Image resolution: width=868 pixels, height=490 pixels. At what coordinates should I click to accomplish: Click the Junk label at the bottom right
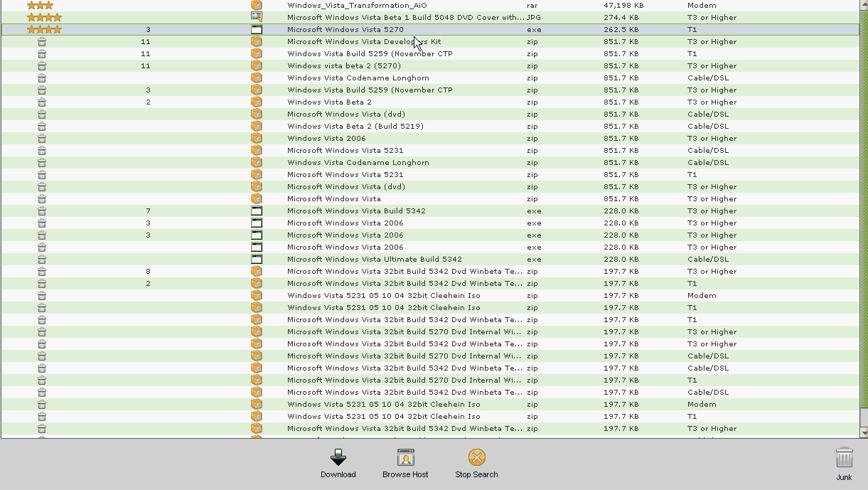pos(844,477)
